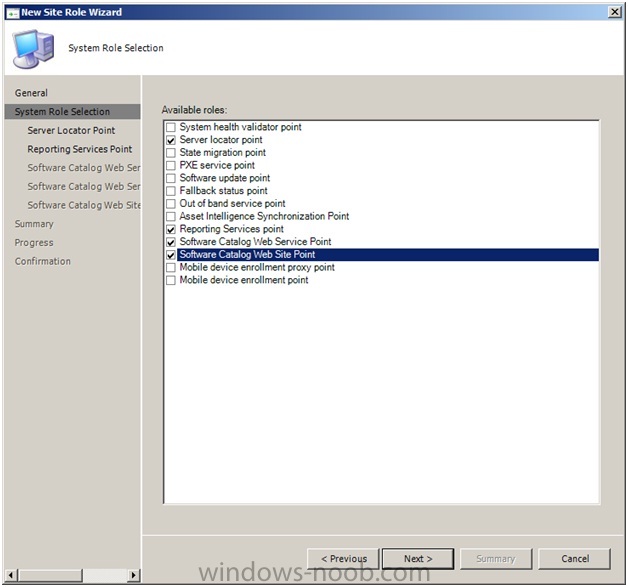Click the wizard title bar icon
The width and height of the screenshot is (628, 587).
click(x=13, y=13)
